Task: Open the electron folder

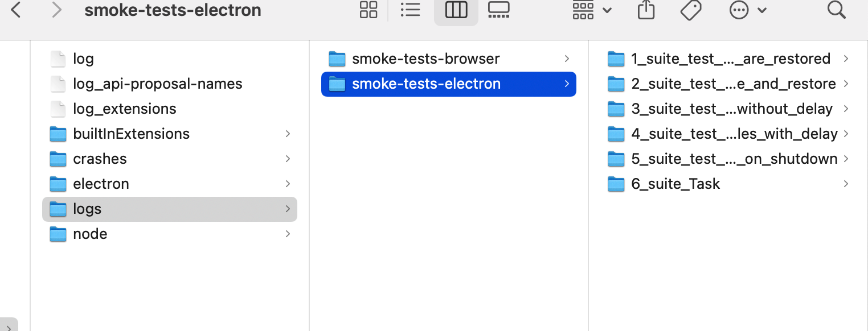Action: point(101,184)
